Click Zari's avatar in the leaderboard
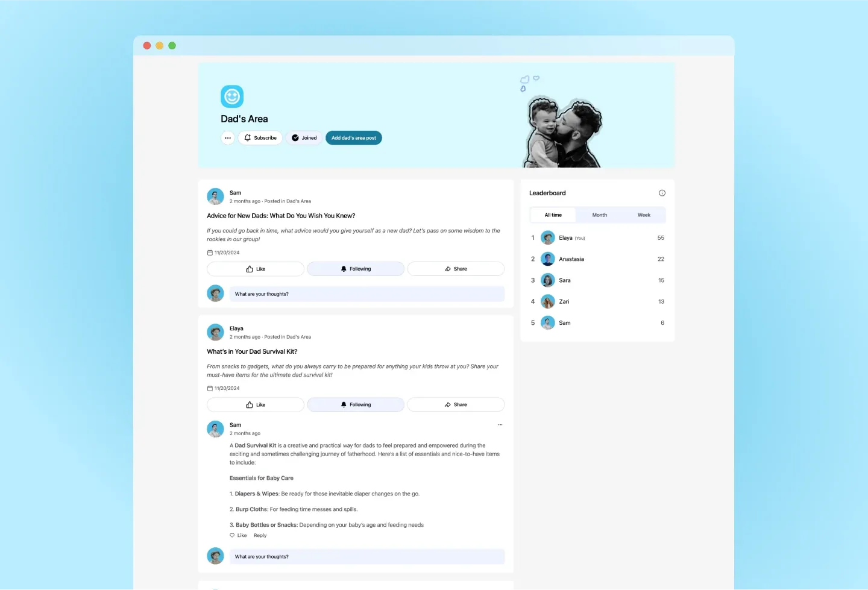The image size is (868, 590). [548, 301]
